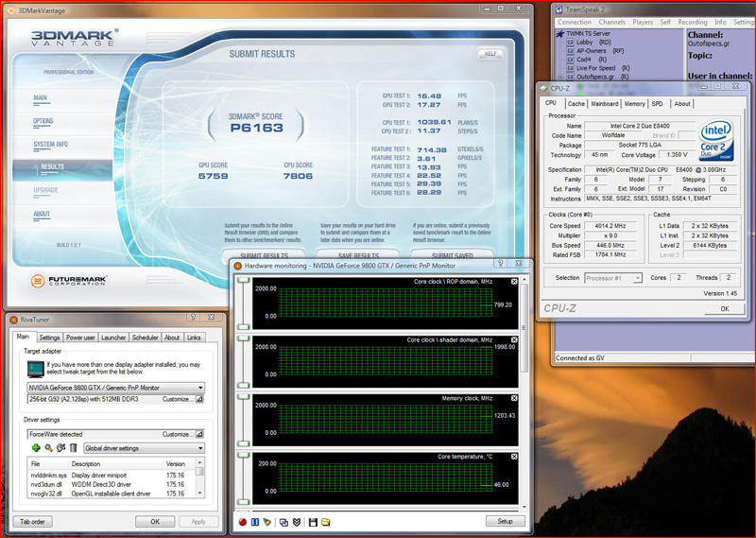The width and height of the screenshot is (756, 538).
Task: Go to MAIN in 3DMark Vantage sidebar
Action: point(41,98)
